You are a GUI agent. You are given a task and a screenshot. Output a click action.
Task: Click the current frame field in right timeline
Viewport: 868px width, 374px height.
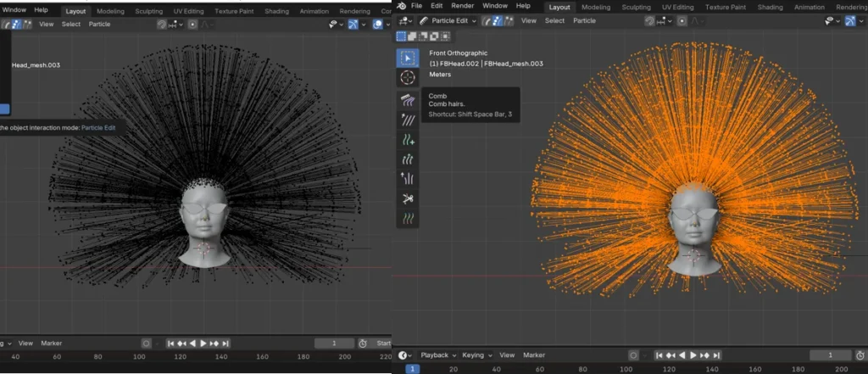(x=830, y=355)
